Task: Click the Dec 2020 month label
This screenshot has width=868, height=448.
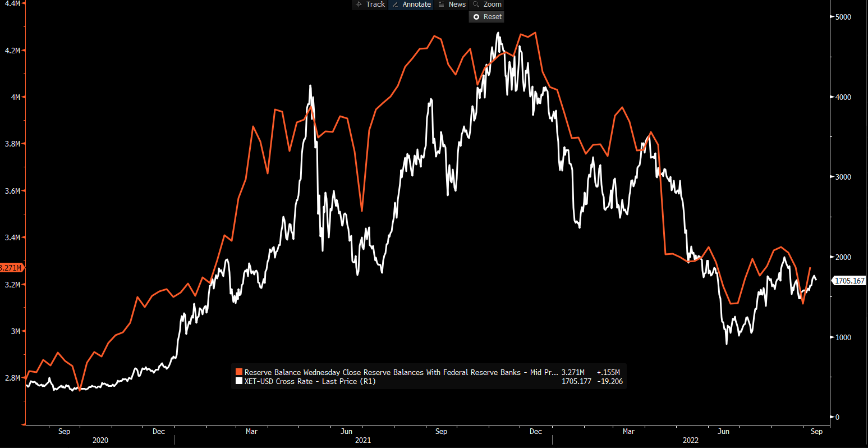Action: click(159, 431)
